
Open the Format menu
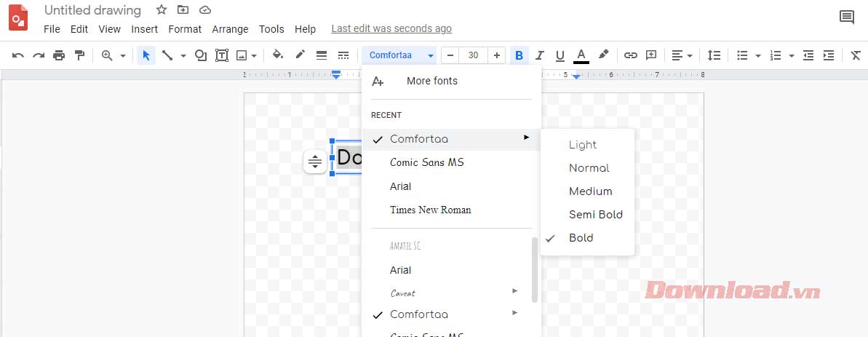pyautogui.click(x=185, y=29)
